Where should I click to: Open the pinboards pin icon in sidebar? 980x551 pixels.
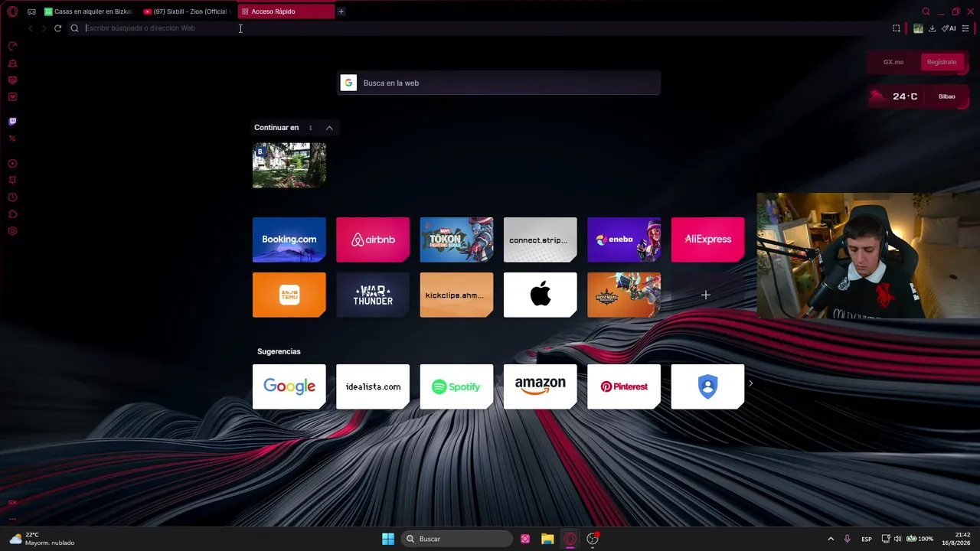point(12,181)
